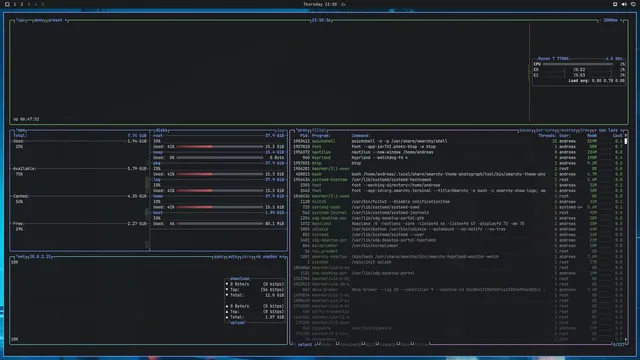Click the Available memory value 5.79 GiB
This screenshot has height=360, width=640.
(137, 169)
